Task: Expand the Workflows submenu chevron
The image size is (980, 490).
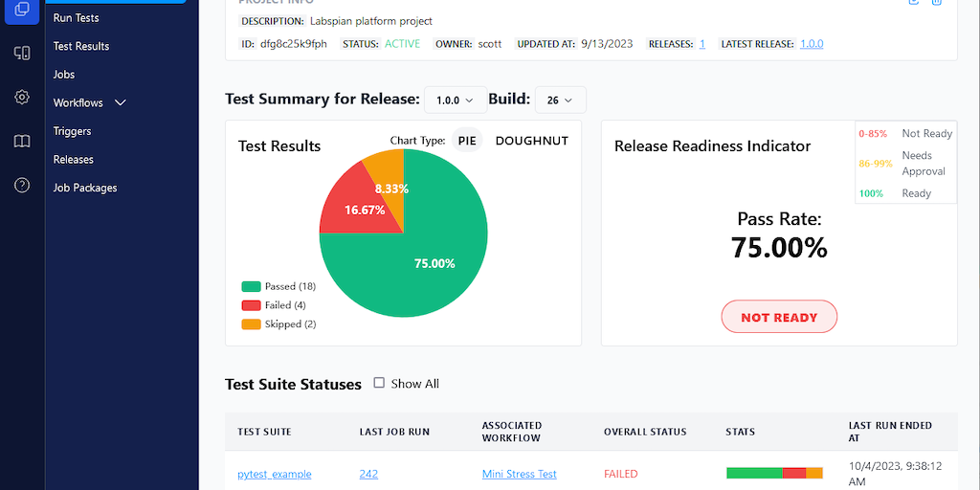Action: pyautogui.click(x=121, y=102)
